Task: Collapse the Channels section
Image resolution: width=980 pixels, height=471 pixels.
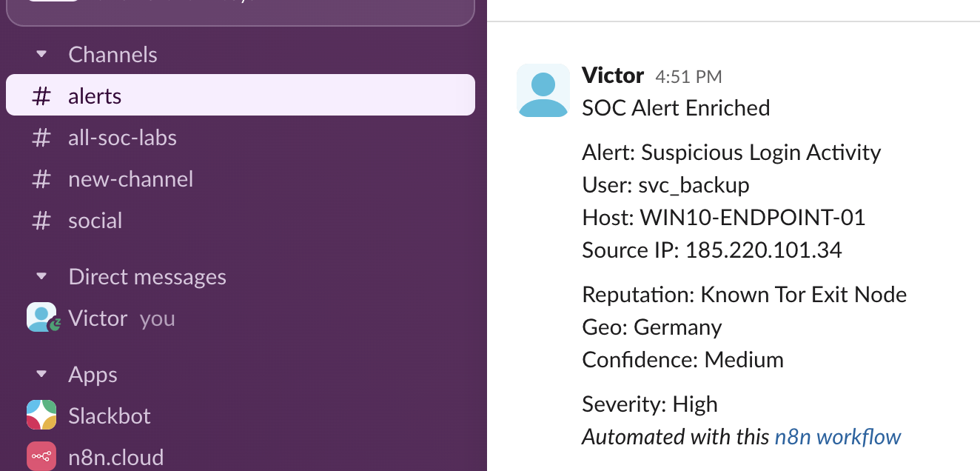Action: (x=41, y=54)
